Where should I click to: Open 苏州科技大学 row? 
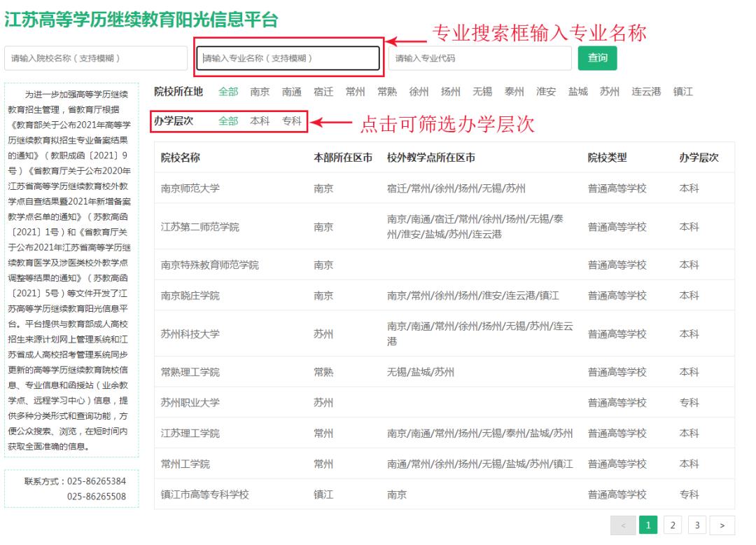click(x=444, y=333)
